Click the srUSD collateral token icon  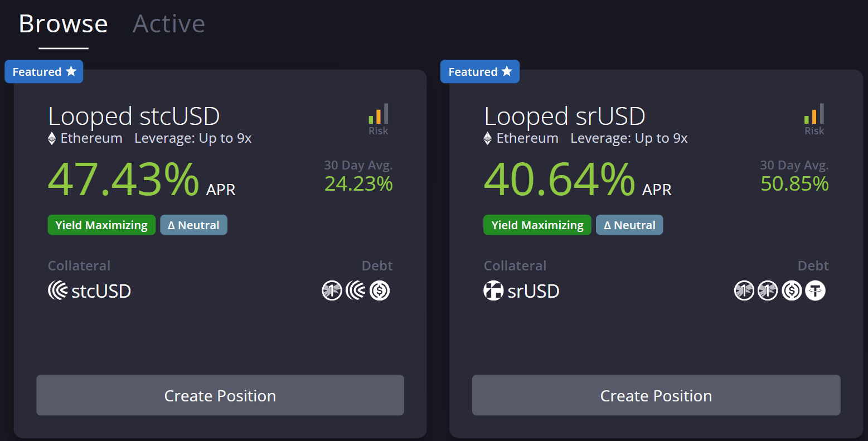(493, 290)
